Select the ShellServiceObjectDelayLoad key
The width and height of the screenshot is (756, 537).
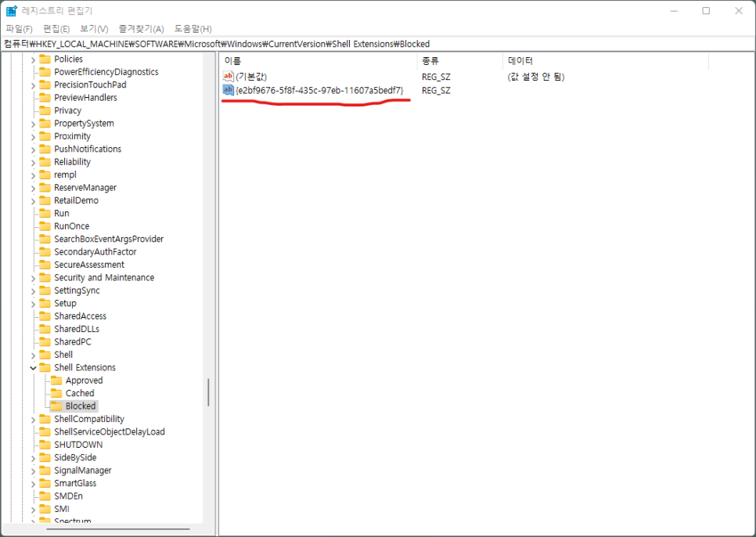110,432
